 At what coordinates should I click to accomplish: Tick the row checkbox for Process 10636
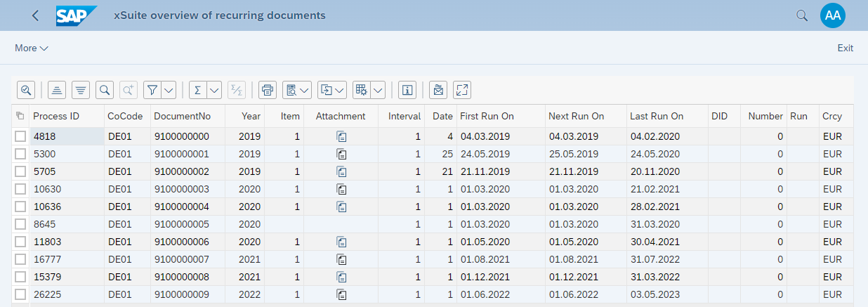click(20, 207)
